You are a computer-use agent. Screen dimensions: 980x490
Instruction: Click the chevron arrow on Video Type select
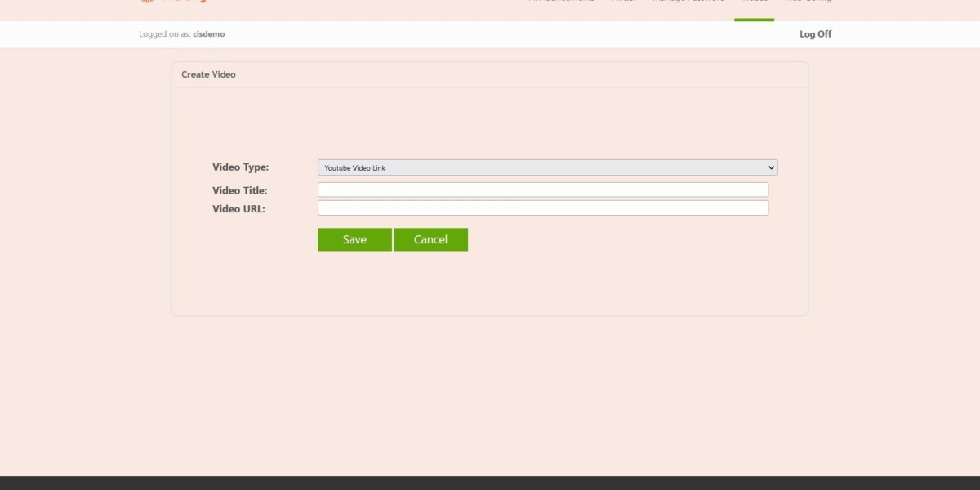pos(771,167)
